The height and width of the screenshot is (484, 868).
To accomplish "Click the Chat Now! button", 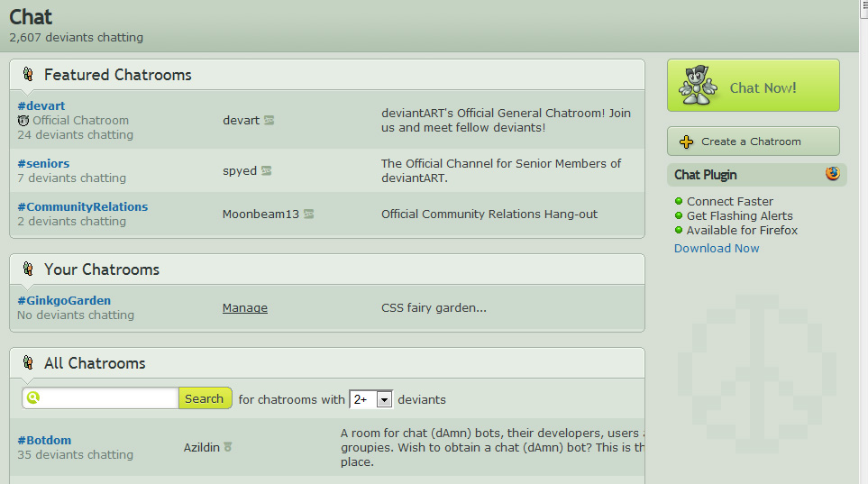I will [753, 86].
